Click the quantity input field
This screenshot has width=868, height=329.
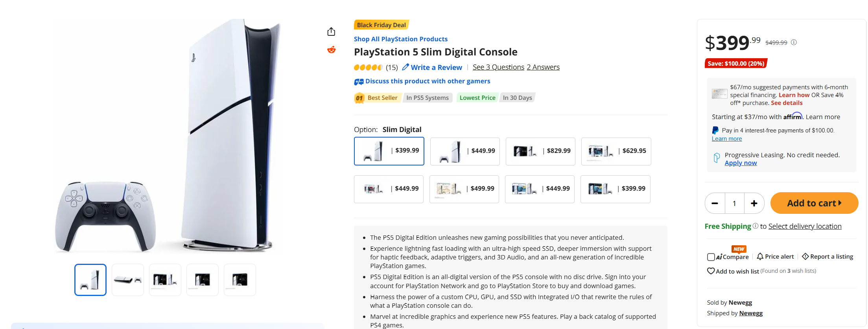(x=734, y=203)
